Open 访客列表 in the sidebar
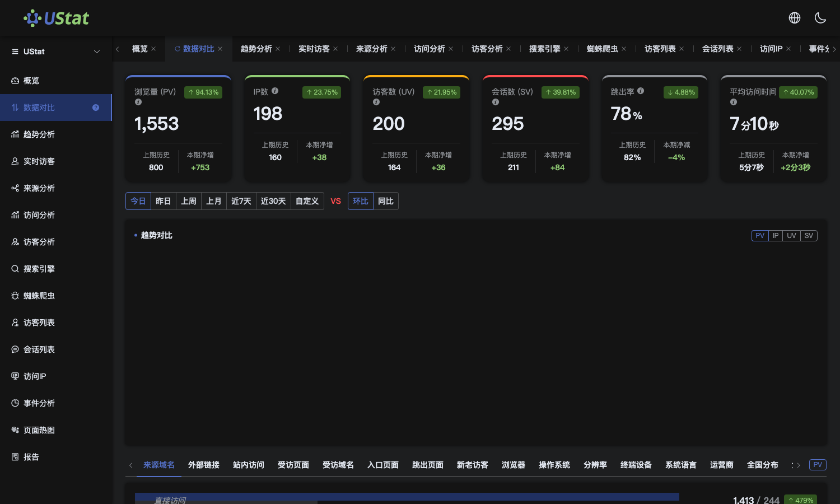 click(x=56, y=323)
